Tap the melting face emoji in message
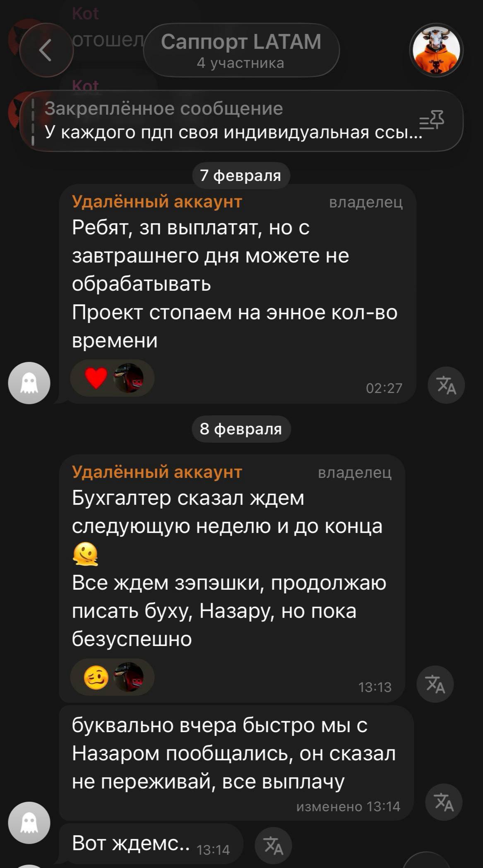 [x=85, y=554]
